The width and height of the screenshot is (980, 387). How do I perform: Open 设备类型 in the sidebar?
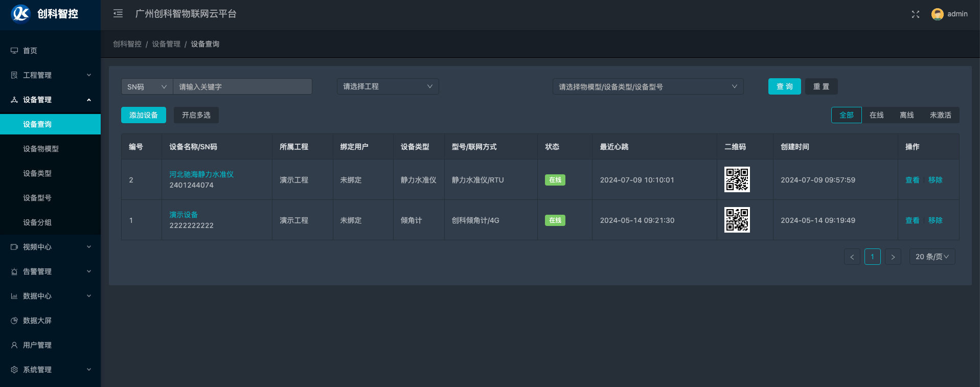point(50,173)
